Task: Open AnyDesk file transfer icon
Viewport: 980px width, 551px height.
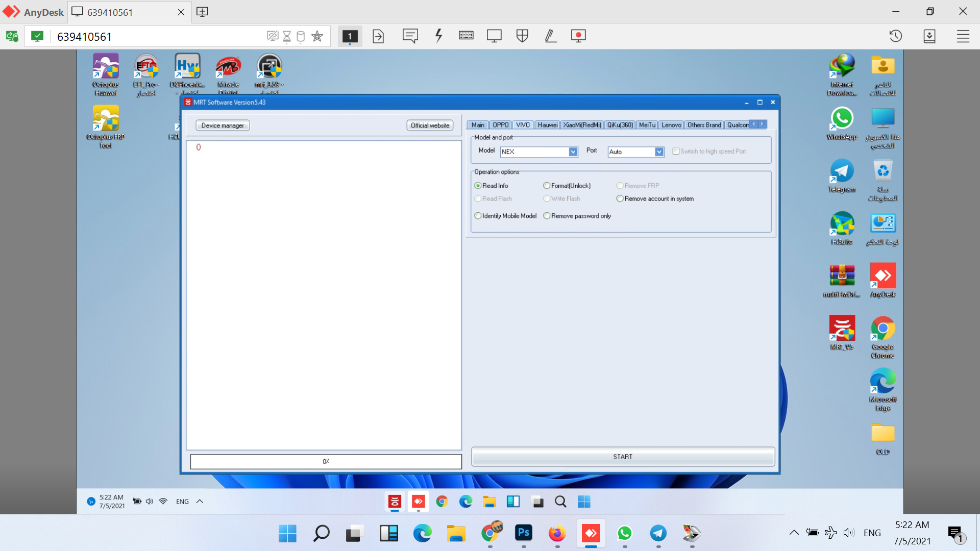Action: click(x=378, y=36)
